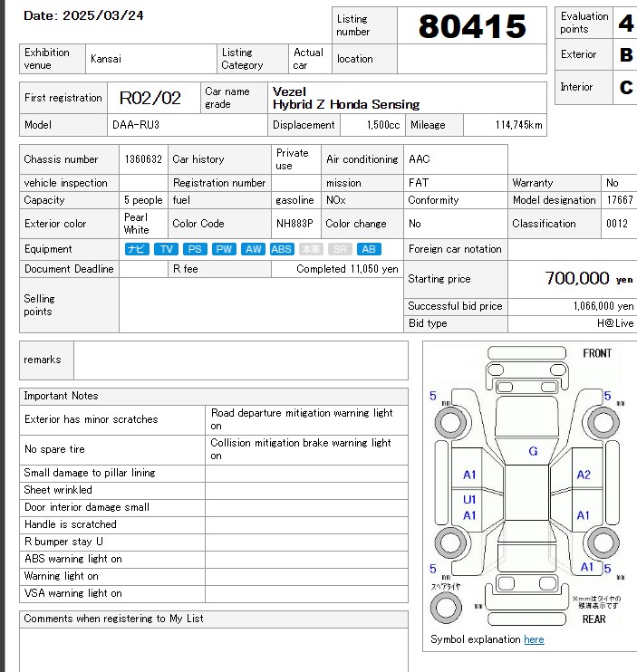Viewport: 637px width, 672px height.
Task: Open the Symbol explanation 'here' link
Action: [x=534, y=639]
